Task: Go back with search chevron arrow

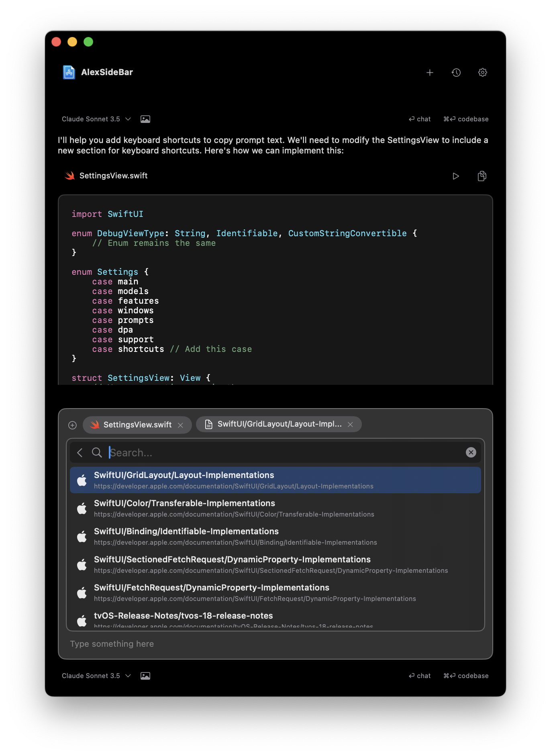Action: (x=80, y=453)
